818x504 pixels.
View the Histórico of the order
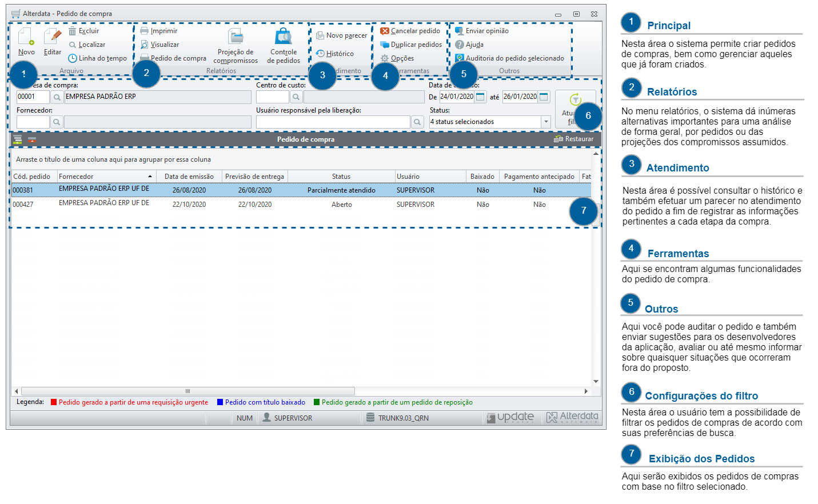pos(335,54)
